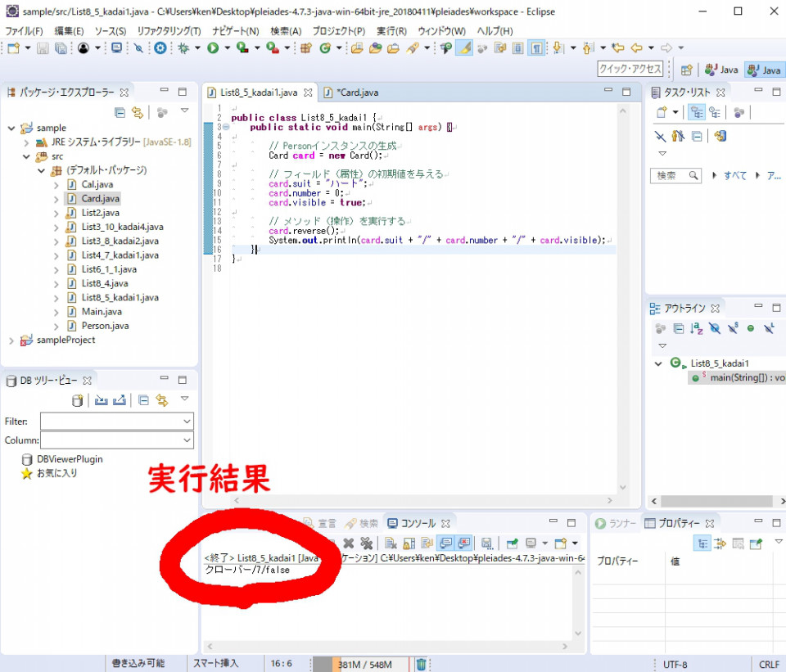The width and height of the screenshot is (786, 672).
Task: Collapse the sample project tree node
Action: point(11,129)
